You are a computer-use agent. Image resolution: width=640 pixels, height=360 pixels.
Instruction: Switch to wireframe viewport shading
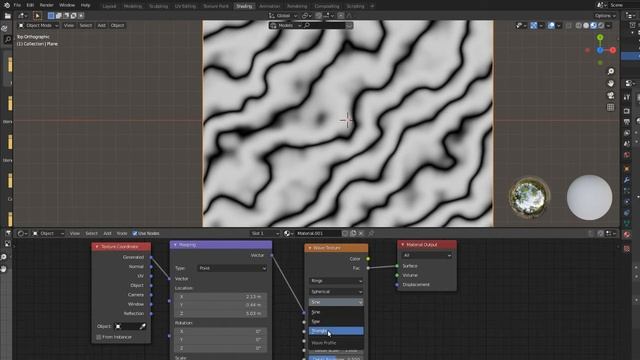[578, 25]
